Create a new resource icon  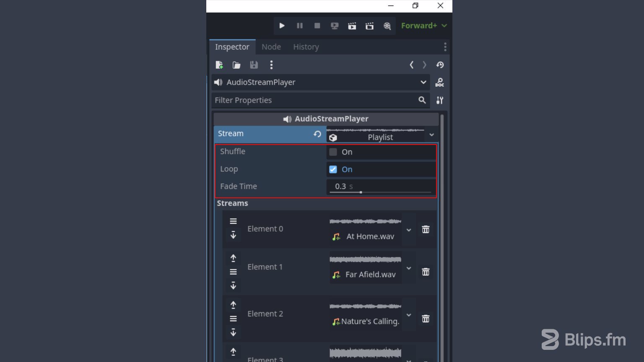[219, 65]
